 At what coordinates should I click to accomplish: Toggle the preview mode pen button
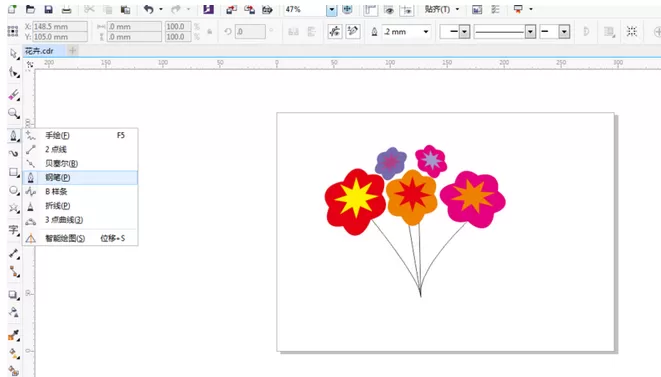(353, 31)
